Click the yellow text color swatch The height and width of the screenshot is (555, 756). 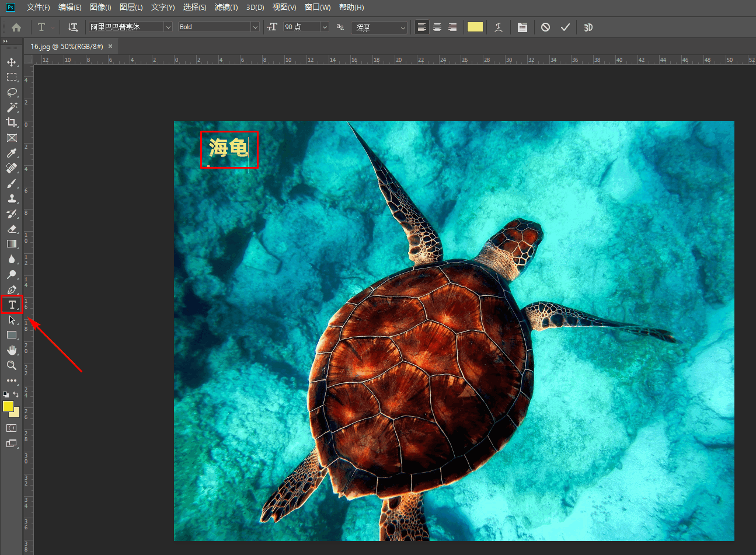[x=475, y=27]
